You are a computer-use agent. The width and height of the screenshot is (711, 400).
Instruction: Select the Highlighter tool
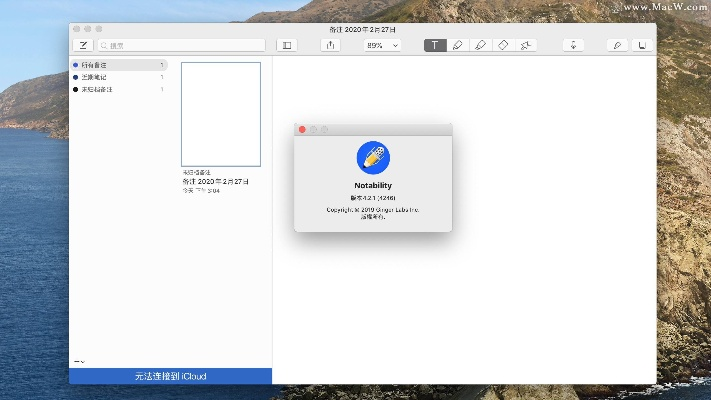pyautogui.click(x=481, y=45)
